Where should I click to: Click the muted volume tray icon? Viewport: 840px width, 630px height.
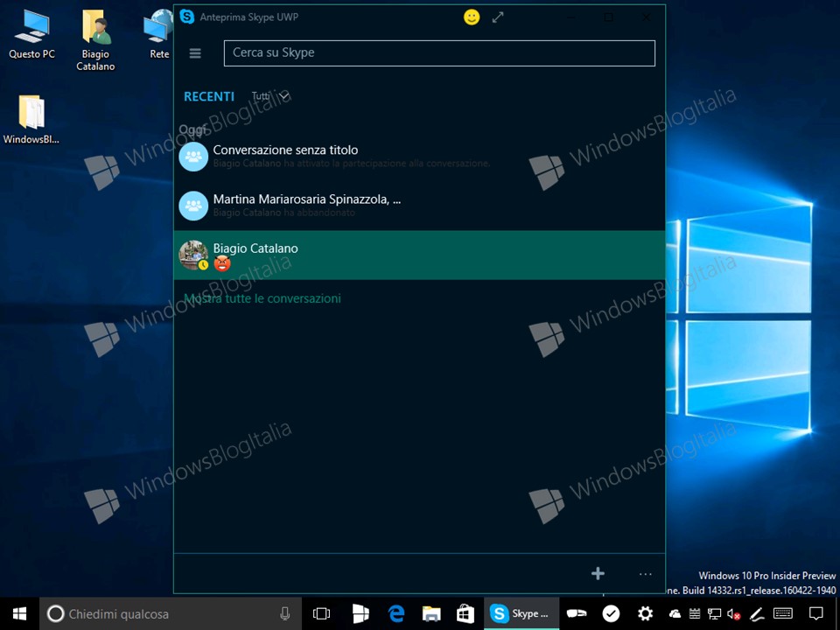coord(733,614)
